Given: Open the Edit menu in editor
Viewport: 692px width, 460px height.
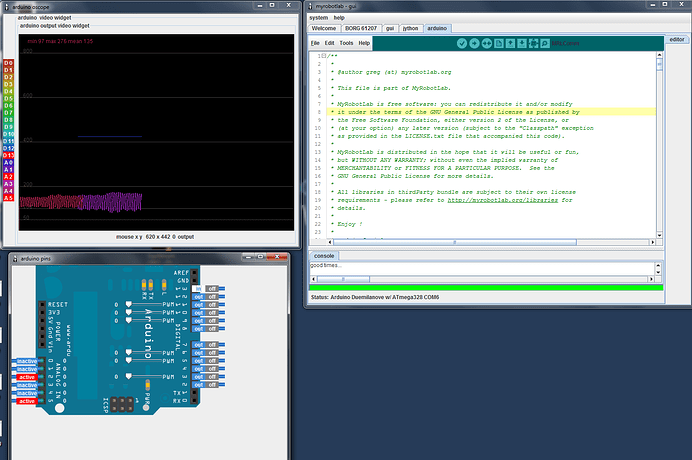Looking at the screenshot, I should pyautogui.click(x=330, y=43).
